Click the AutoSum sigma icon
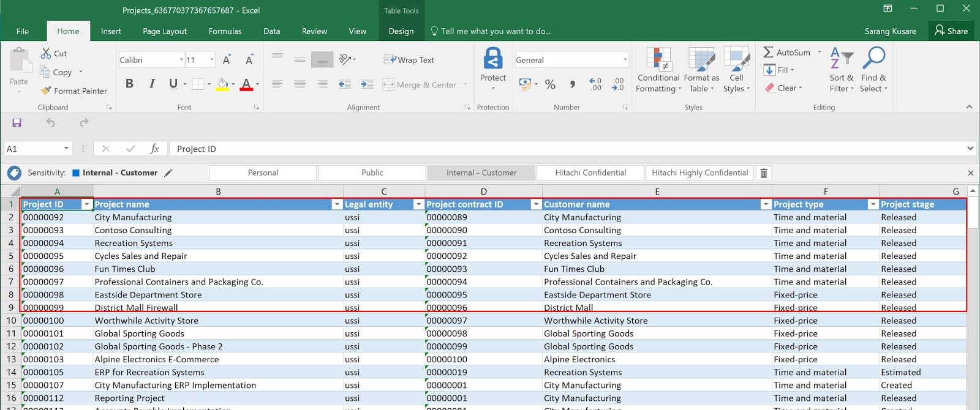This screenshot has height=410, width=980. coord(768,53)
